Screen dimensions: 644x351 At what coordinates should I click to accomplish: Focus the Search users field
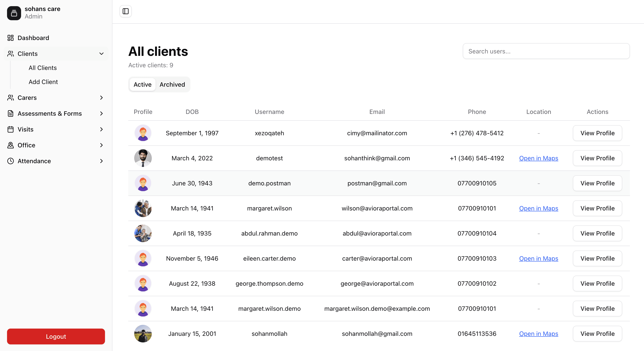pos(546,51)
